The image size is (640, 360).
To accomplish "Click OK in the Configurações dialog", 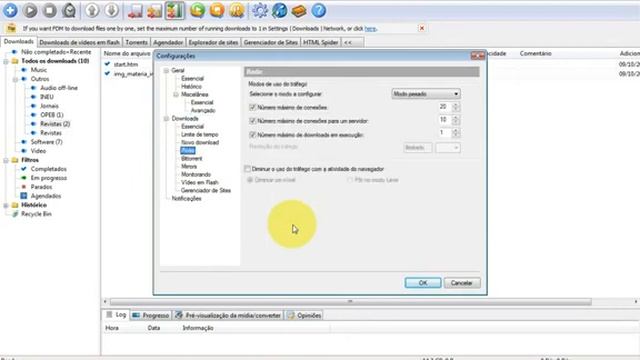I will coord(423,283).
